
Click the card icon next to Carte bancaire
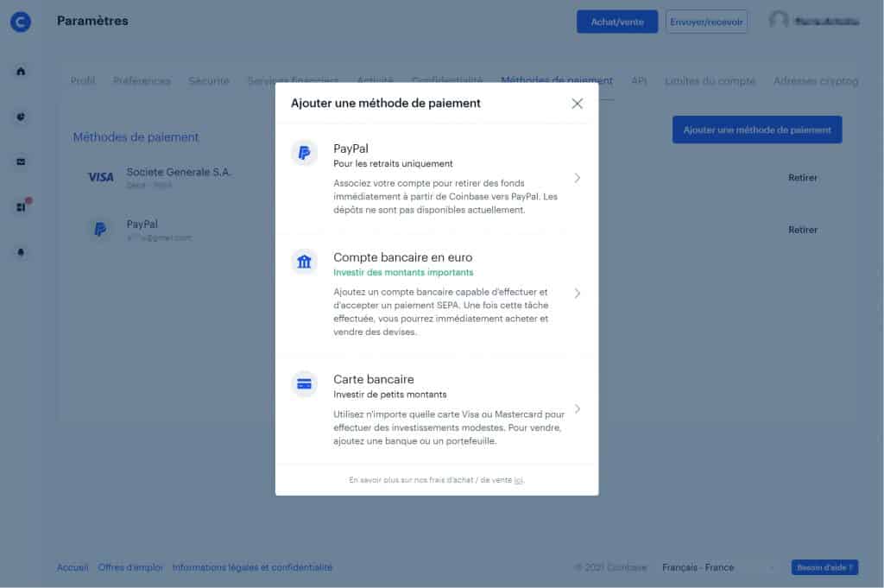[x=304, y=383]
